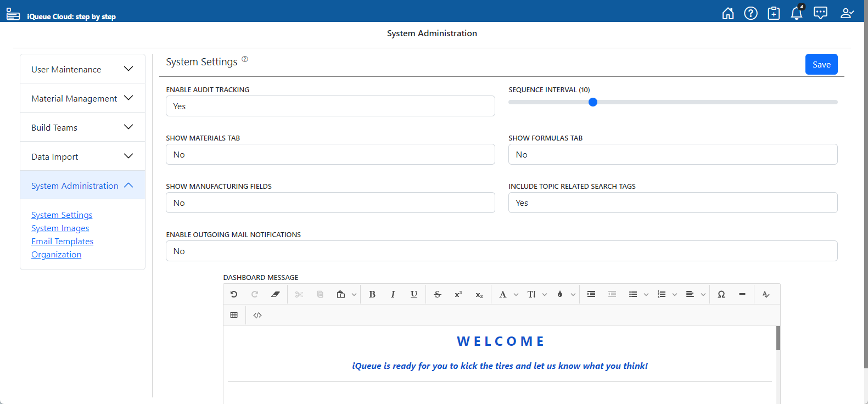Open System Images link

60,228
